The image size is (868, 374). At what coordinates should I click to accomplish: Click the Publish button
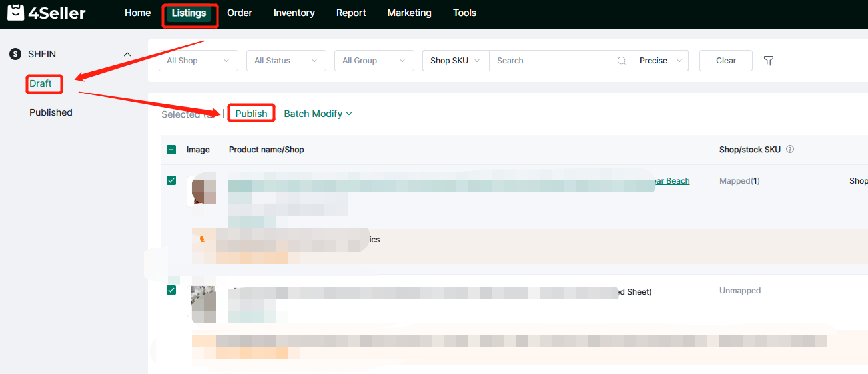tap(251, 114)
